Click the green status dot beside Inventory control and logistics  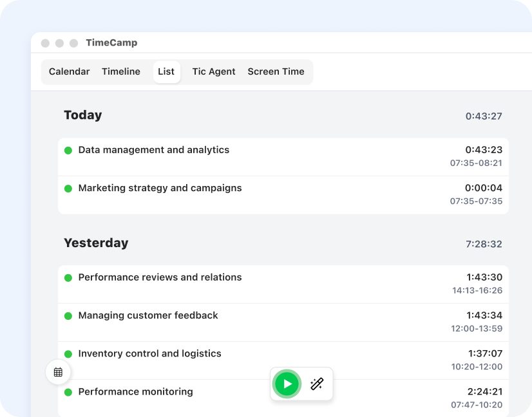tap(68, 354)
